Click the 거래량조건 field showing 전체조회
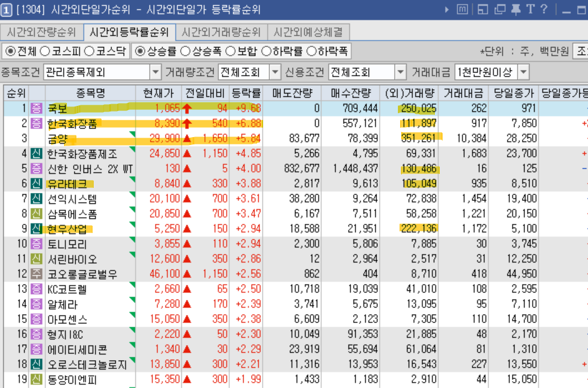Image resolution: width=588 pixels, height=388 pixels. coord(244,72)
